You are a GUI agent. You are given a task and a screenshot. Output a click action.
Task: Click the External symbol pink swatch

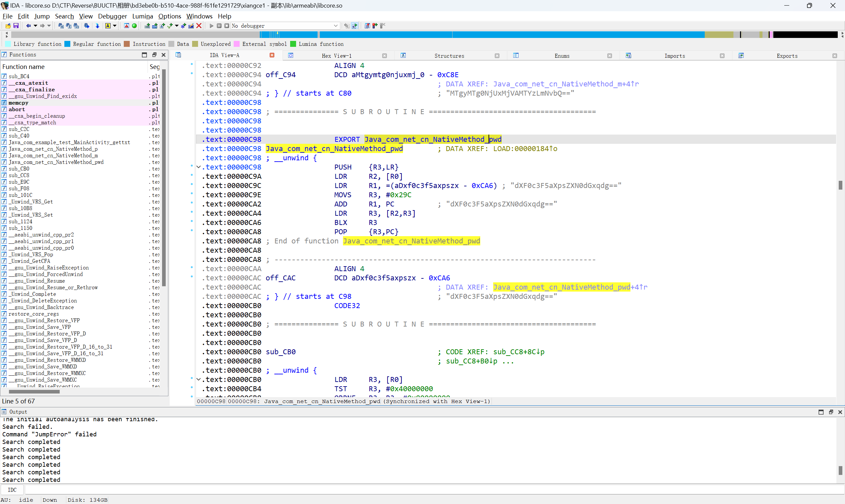(x=236, y=44)
